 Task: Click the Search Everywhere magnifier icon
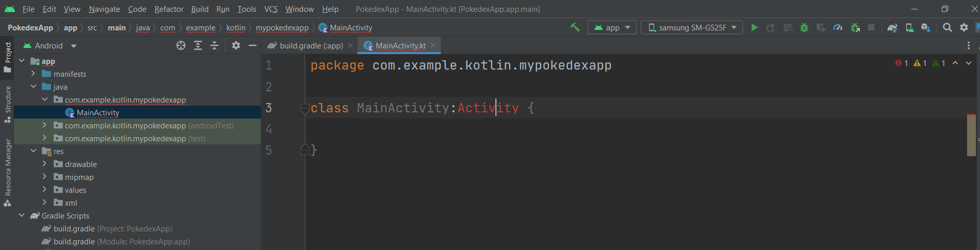(947, 27)
